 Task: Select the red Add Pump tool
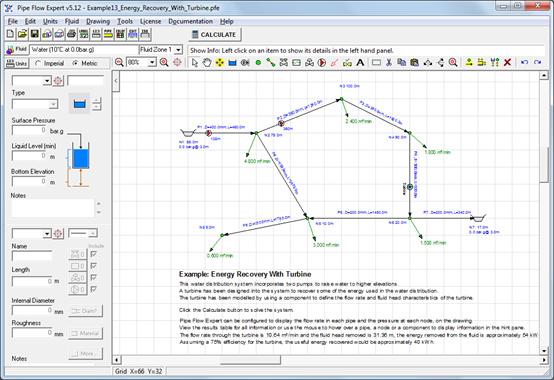(x=322, y=63)
